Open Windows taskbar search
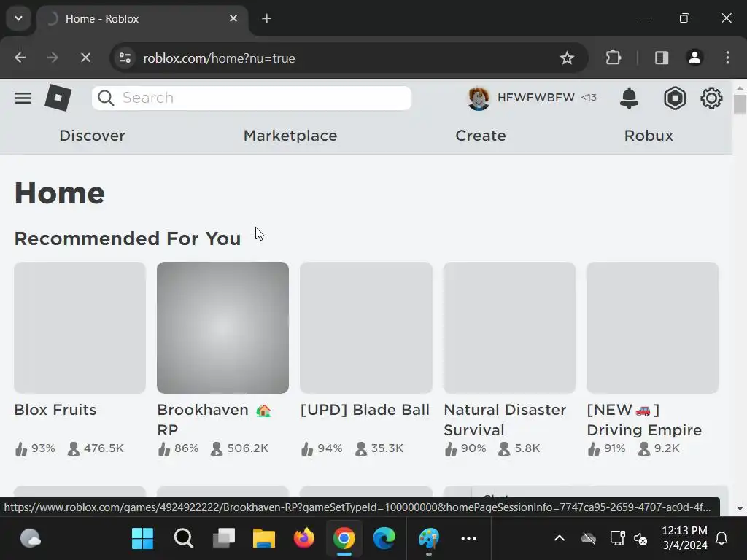 pos(183,539)
